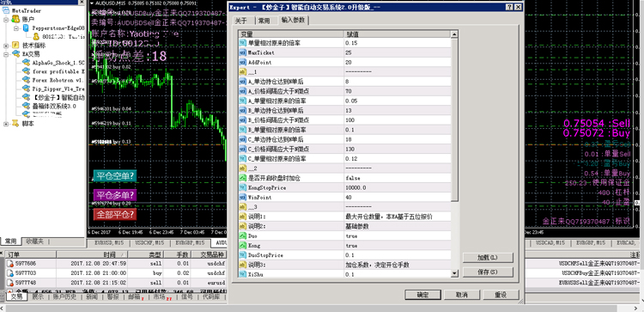Edit MaxTicket value 25
This screenshot has width=644, height=312.
point(398,52)
